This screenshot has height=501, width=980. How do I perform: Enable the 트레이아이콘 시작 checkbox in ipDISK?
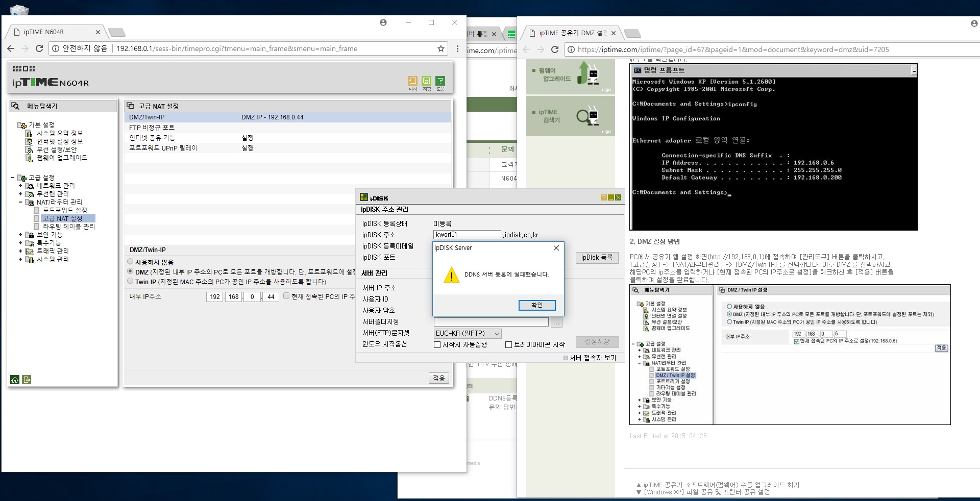click(508, 345)
